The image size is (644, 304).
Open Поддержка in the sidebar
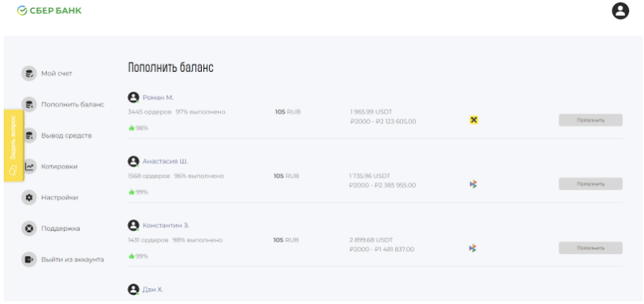click(x=61, y=229)
